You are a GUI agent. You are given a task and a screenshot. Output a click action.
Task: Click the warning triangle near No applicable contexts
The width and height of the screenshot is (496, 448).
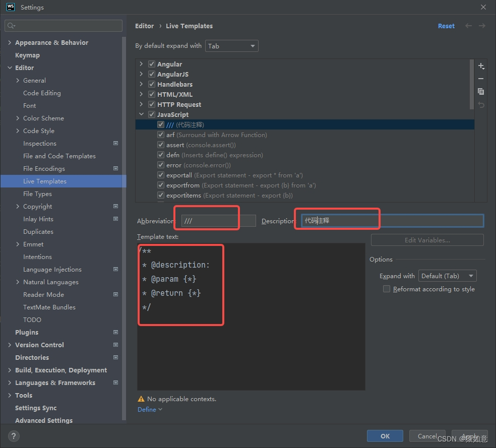click(x=141, y=399)
